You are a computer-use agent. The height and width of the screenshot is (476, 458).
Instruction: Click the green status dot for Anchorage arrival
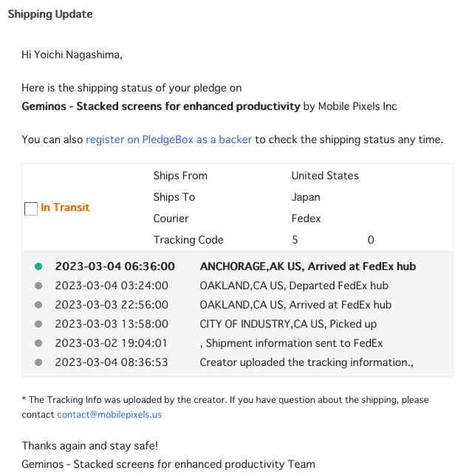coord(38,266)
